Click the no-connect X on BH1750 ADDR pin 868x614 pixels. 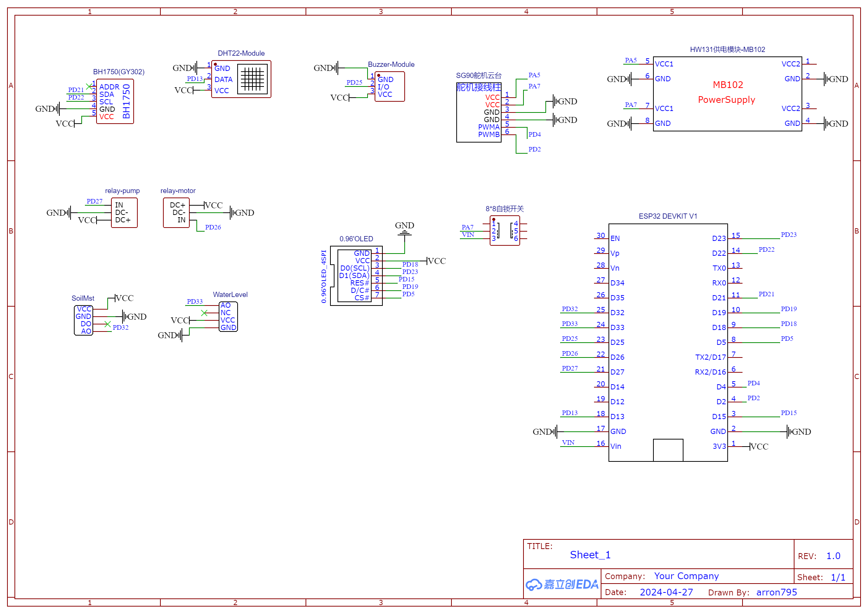[89, 86]
